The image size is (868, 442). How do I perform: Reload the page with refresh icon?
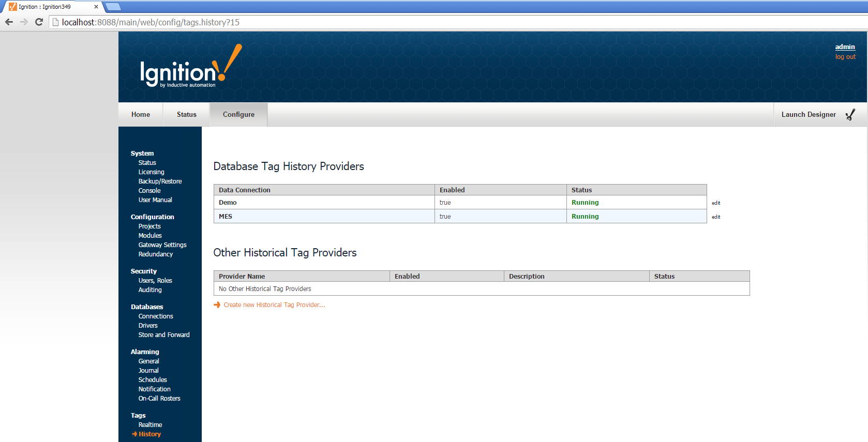[39, 22]
